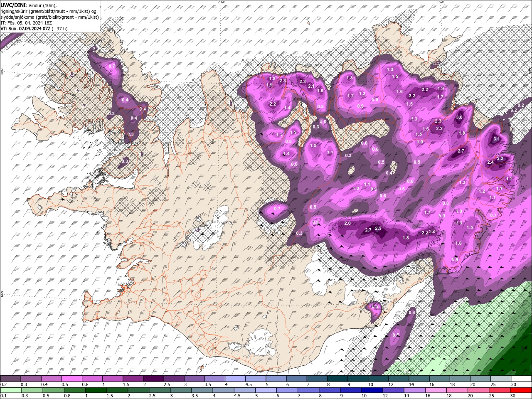Select the light pink 16 swatch on the rain scale
Screen dimensions: 532x399
pyautogui.click(x=436, y=390)
